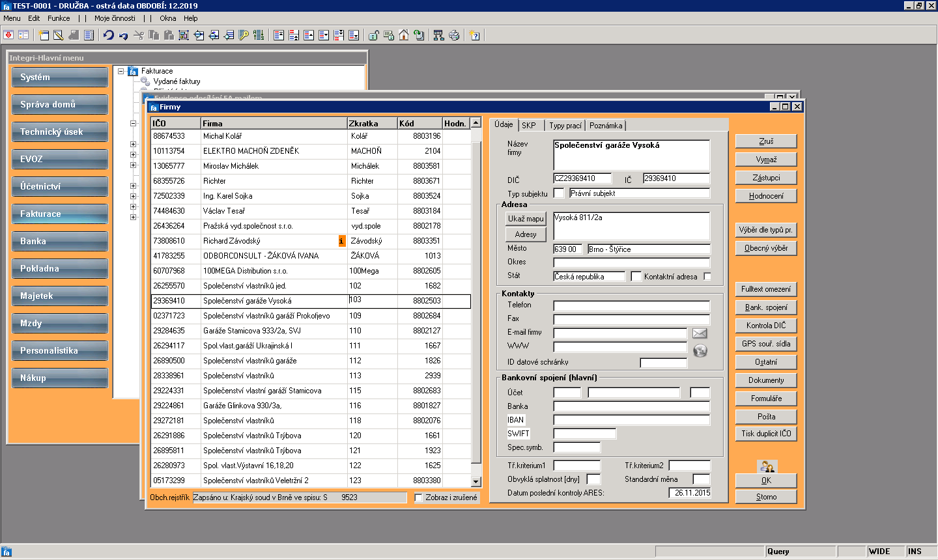The width and height of the screenshot is (938, 560).
Task: Open the Účetnictví main menu section
Action: tap(60, 186)
